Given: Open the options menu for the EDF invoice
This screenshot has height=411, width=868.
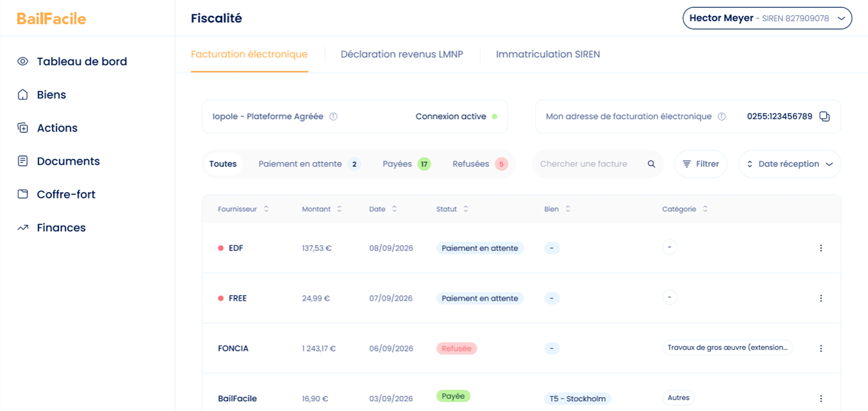Looking at the screenshot, I should [x=821, y=248].
